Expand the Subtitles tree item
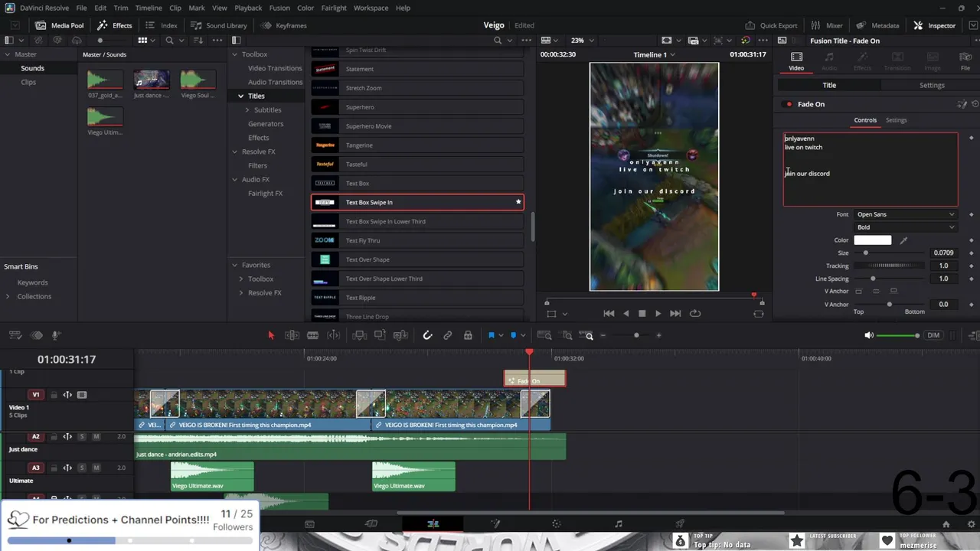 tap(247, 110)
